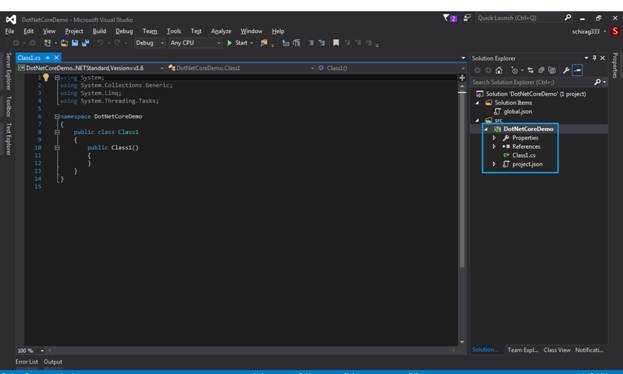This screenshot has height=374, width=623.
Task: Click the Properties wrench icon in Solution Explorer toolbar
Action: pyautogui.click(x=566, y=70)
